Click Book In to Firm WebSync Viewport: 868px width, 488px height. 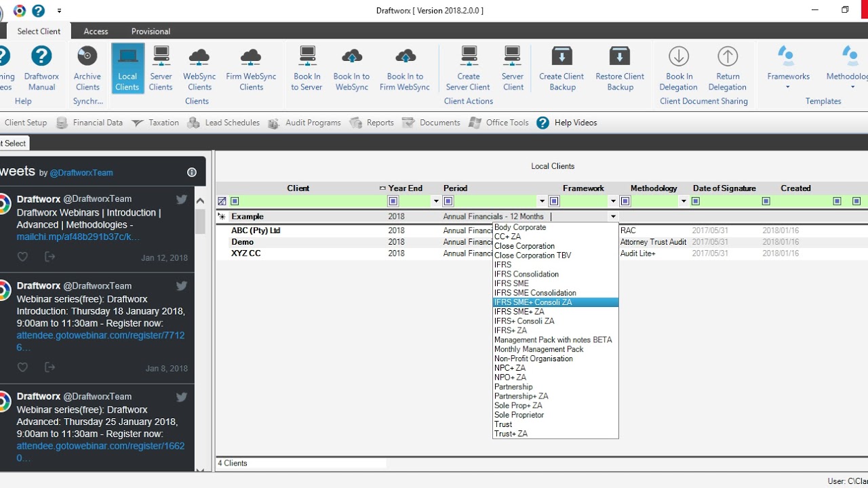tap(405, 68)
